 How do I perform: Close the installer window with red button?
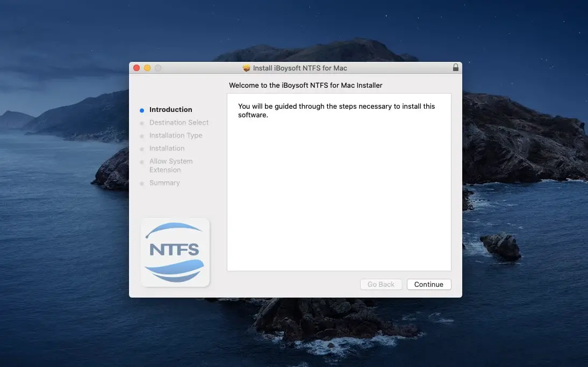point(137,68)
